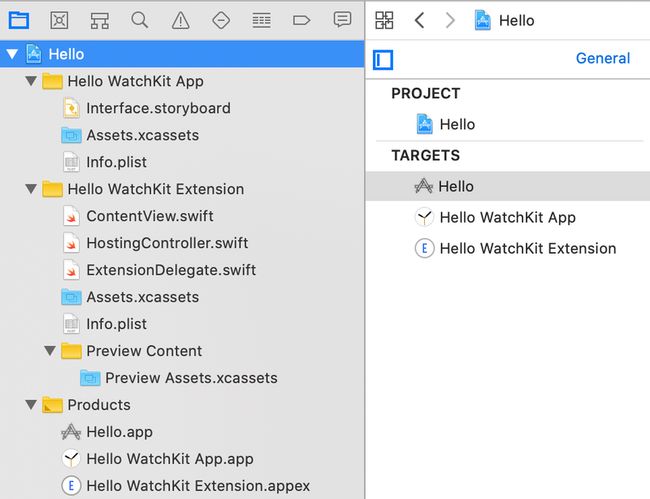Show the Issue navigator warning icon
The image size is (650, 499).
click(x=180, y=20)
